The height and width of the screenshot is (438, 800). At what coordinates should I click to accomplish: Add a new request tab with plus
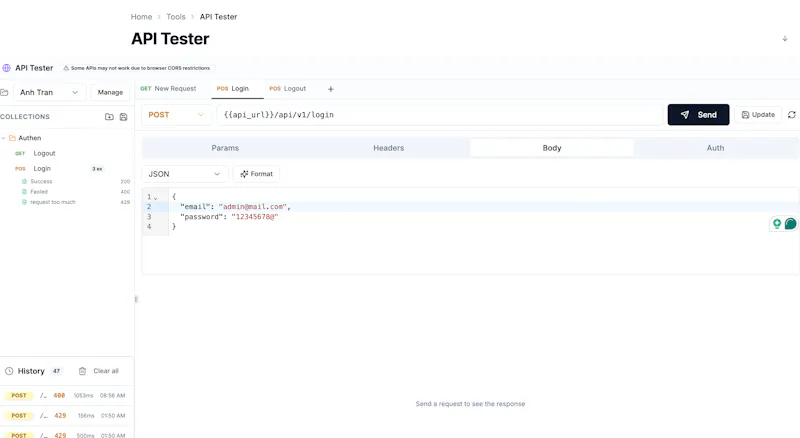point(331,89)
